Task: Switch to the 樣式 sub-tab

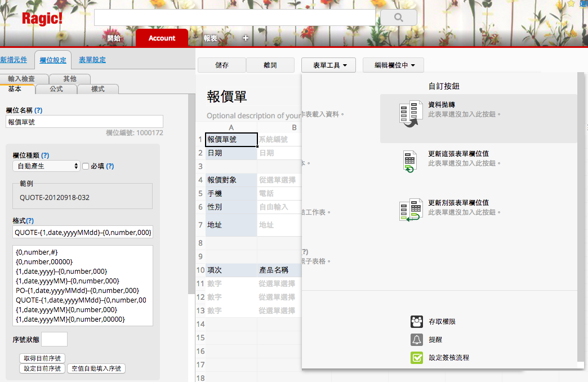Action: [98, 89]
